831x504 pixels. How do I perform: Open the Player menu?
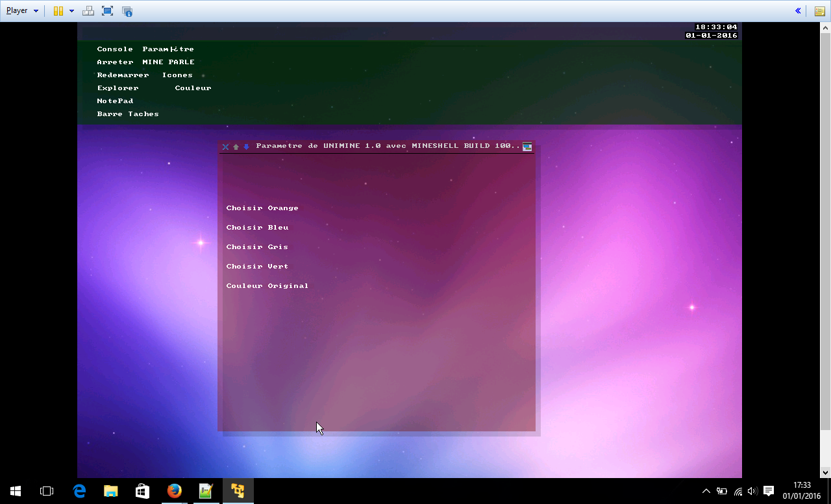click(x=22, y=11)
